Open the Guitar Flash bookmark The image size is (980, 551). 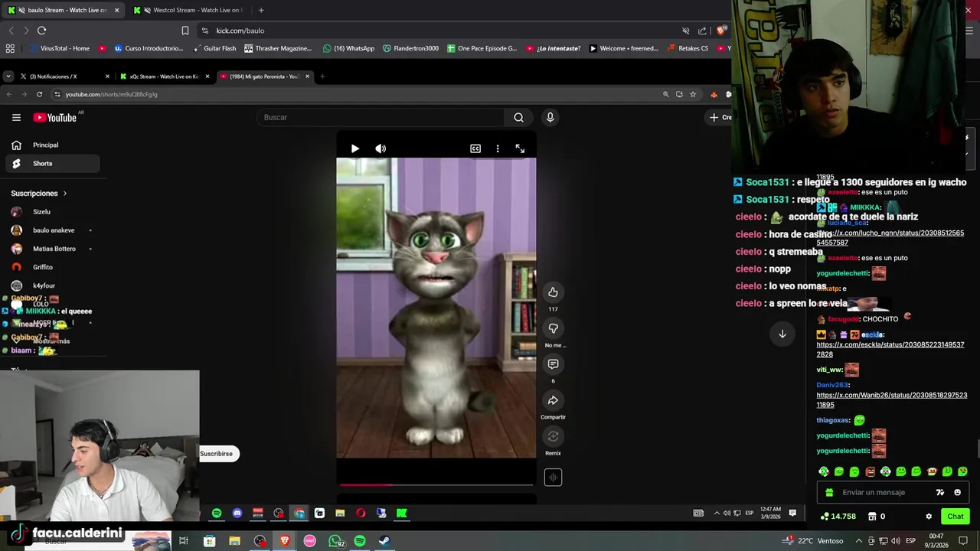[x=214, y=48]
